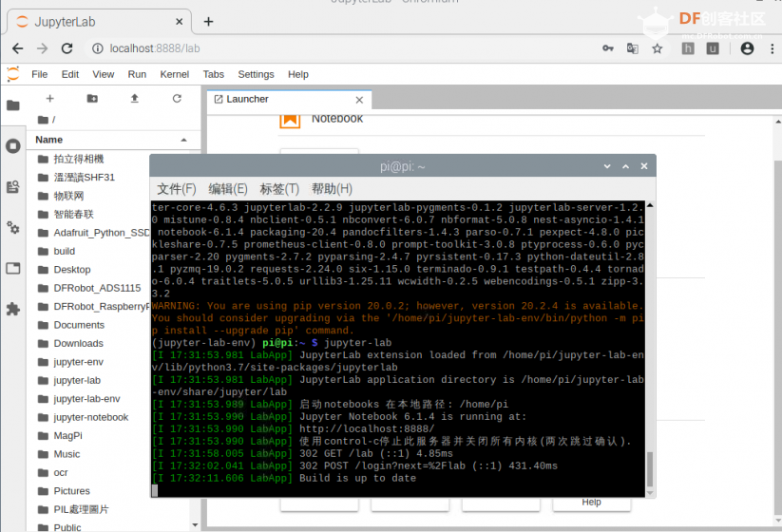Bookmark this page with the star
Viewport: 782px width, 532px height.
point(658,48)
